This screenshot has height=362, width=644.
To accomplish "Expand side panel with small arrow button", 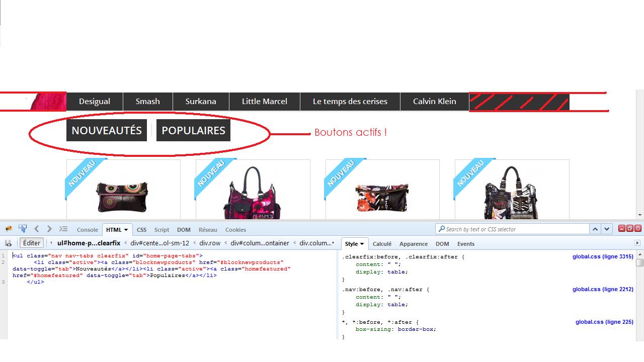I will [x=637, y=243].
